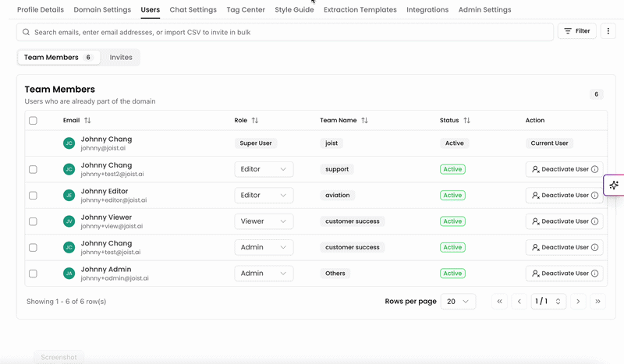Jump to the last page
Screen dimensions: 624x364
click(597, 302)
